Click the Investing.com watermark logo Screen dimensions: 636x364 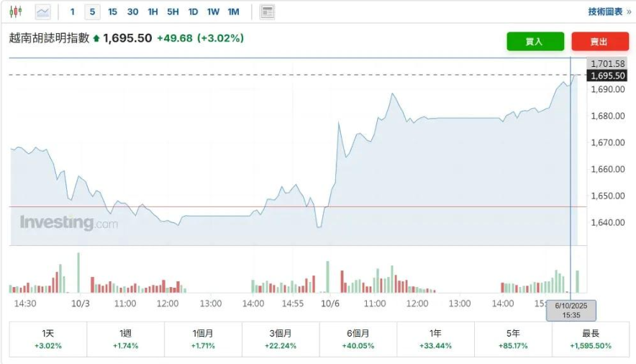pyautogui.click(x=68, y=223)
